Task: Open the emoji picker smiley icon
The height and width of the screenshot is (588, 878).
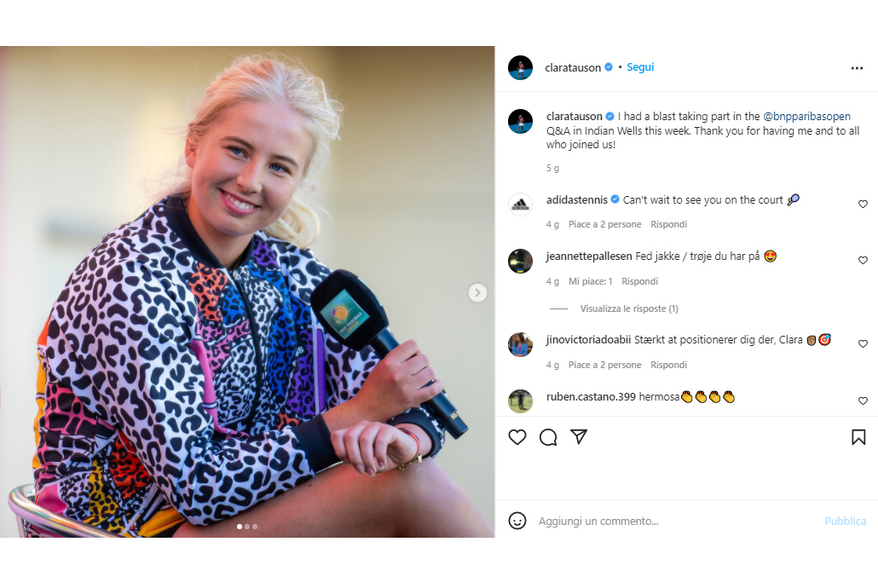Action: (x=517, y=521)
